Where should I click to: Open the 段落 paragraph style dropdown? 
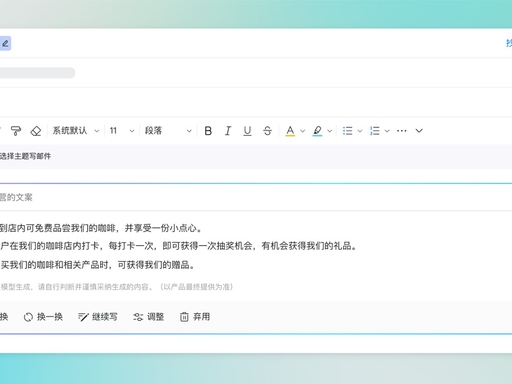click(x=168, y=131)
